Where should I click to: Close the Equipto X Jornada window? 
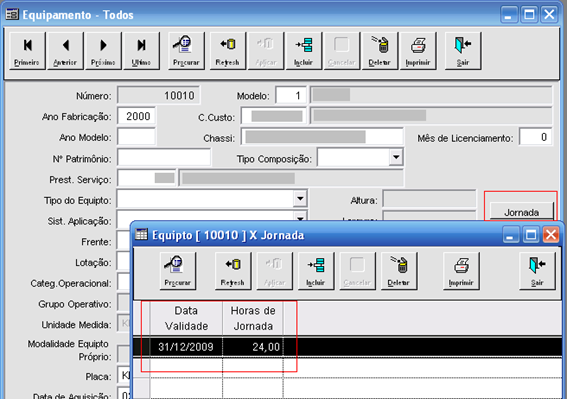coord(551,235)
